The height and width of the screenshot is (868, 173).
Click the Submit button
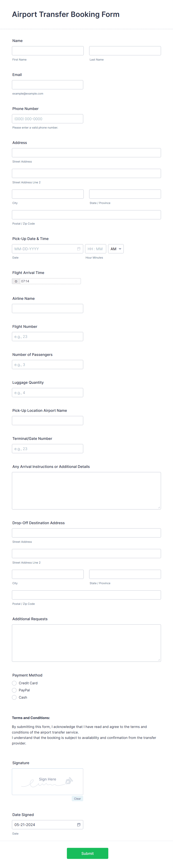tap(87, 853)
